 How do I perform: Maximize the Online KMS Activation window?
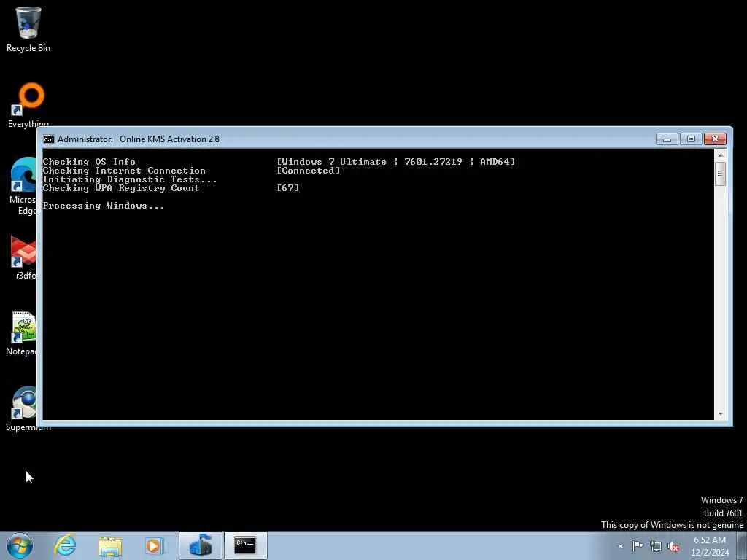pyautogui.click(x=691, y=139)
